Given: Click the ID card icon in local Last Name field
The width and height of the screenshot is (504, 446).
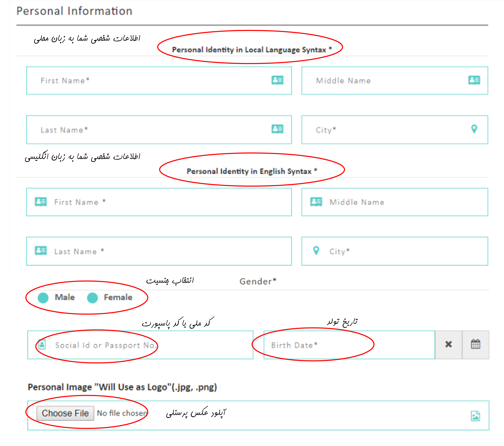Looking at the screenshot, I should coord(277,129).
